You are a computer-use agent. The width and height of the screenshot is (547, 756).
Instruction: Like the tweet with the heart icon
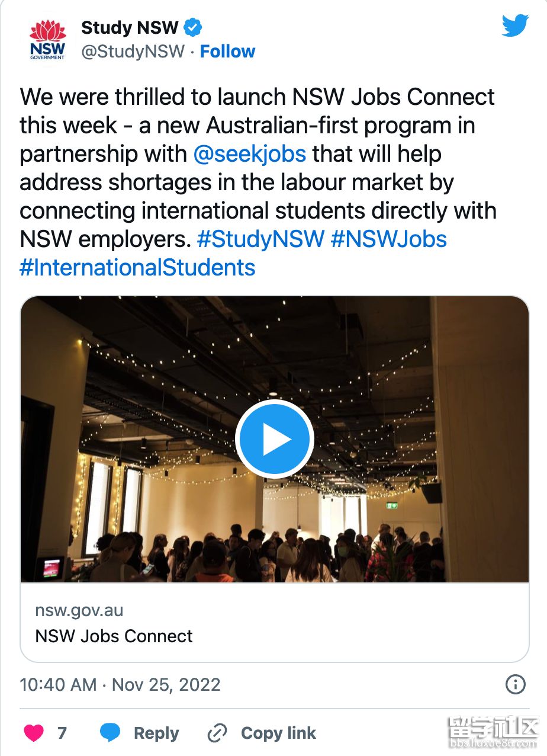[34, 733]
